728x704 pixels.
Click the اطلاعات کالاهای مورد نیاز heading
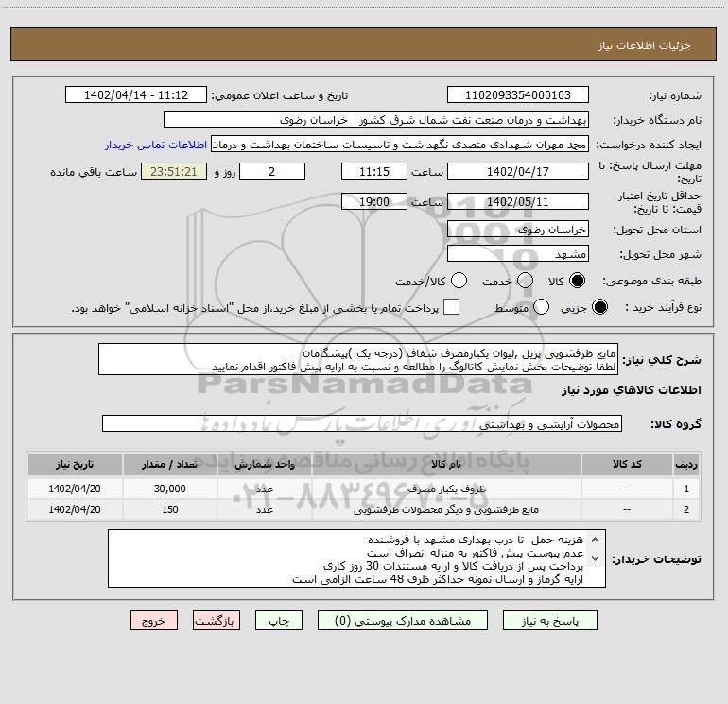(x=632, y=390)
